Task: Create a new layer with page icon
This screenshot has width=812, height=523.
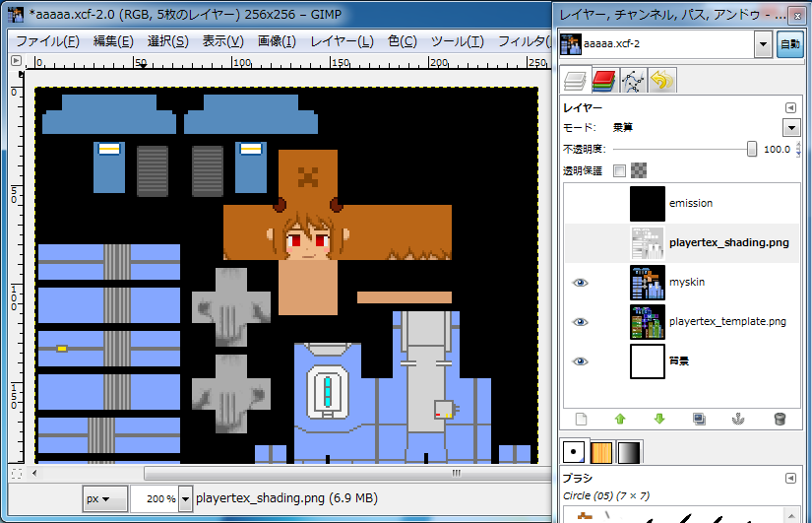Action: [x=581, y=419]
